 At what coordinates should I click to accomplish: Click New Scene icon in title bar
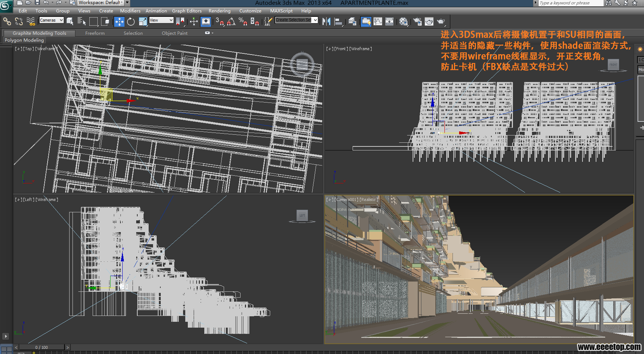[20, 3]
